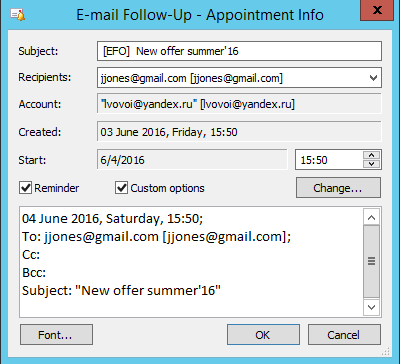
Task: Edit the Subject field text
Action: pos(239,51)
